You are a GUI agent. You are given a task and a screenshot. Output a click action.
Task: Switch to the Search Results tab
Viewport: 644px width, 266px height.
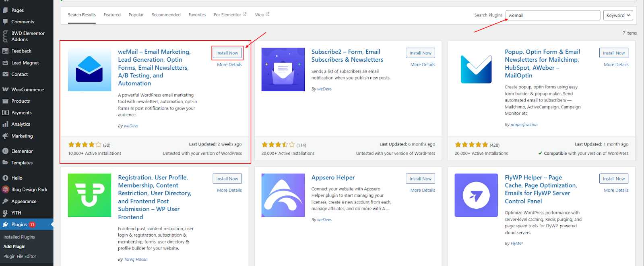(x=82, y=15)
